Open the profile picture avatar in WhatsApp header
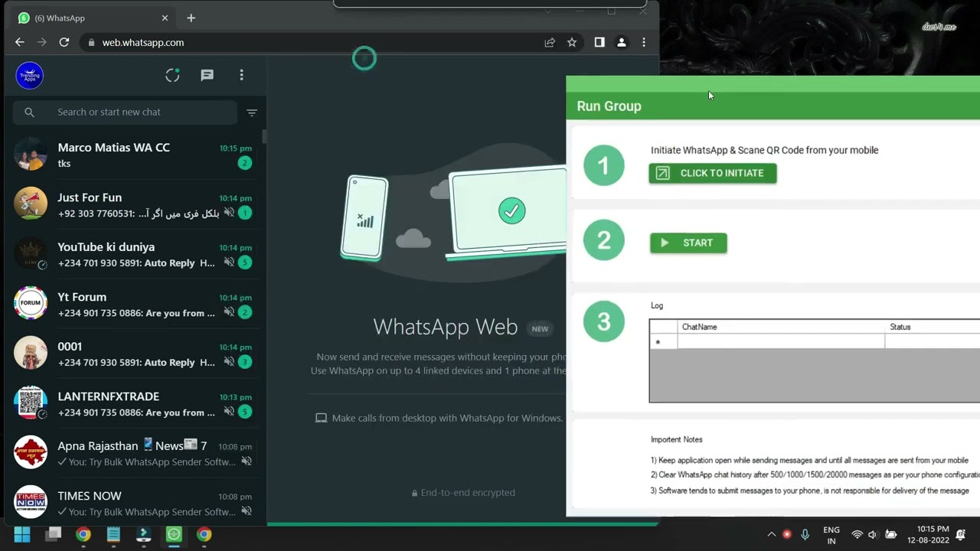 click(29, 75)
